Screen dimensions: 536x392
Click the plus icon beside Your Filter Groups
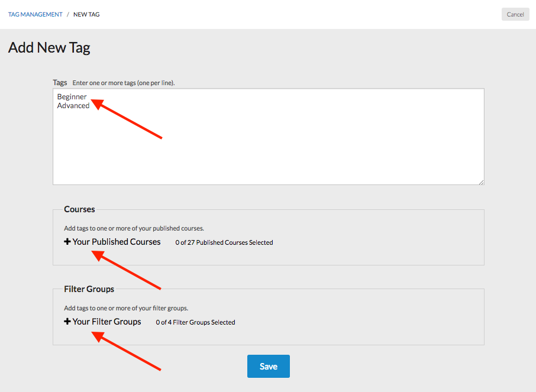pos(67,321)
